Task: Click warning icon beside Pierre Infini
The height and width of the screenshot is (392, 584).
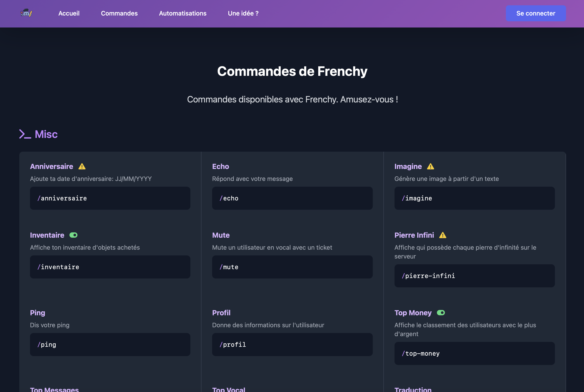Action: pyautogui.click(x=443, y=235)
